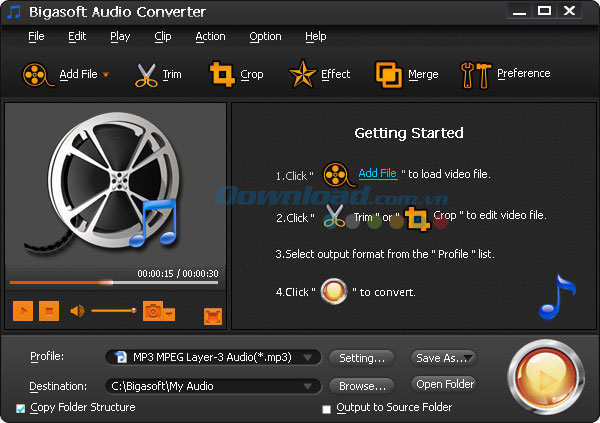Open the Option menu
This screenshot has width=600, height=423.
265,36
